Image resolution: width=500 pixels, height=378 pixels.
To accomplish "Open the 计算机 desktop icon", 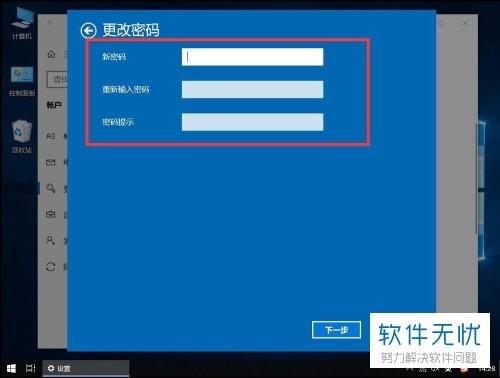I will (22, 23).
